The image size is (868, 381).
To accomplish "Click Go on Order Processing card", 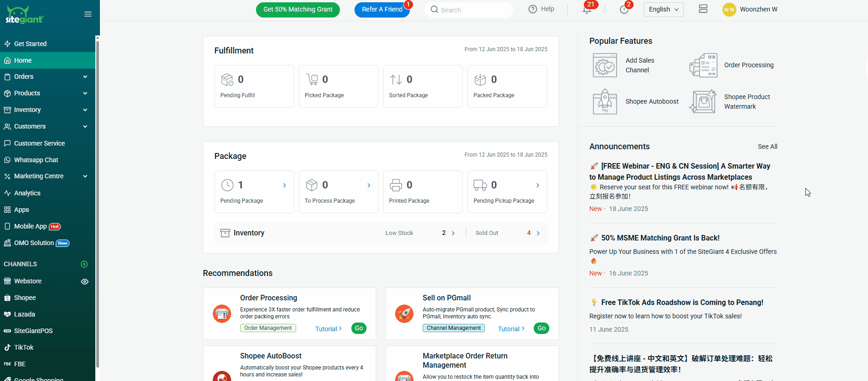I will [x=359, y=328].
